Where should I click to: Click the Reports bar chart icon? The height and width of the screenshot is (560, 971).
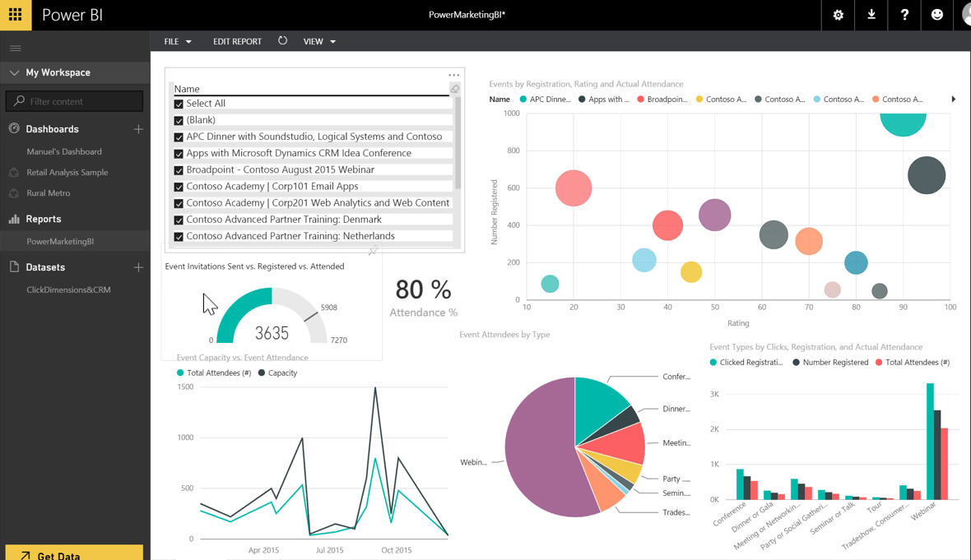coord(14,219)
